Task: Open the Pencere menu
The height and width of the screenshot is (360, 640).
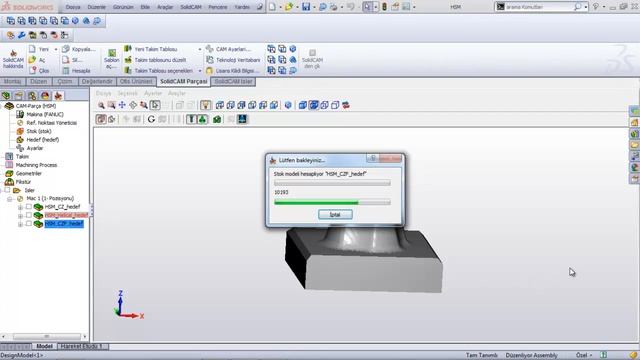Action: tap(218, 7)
